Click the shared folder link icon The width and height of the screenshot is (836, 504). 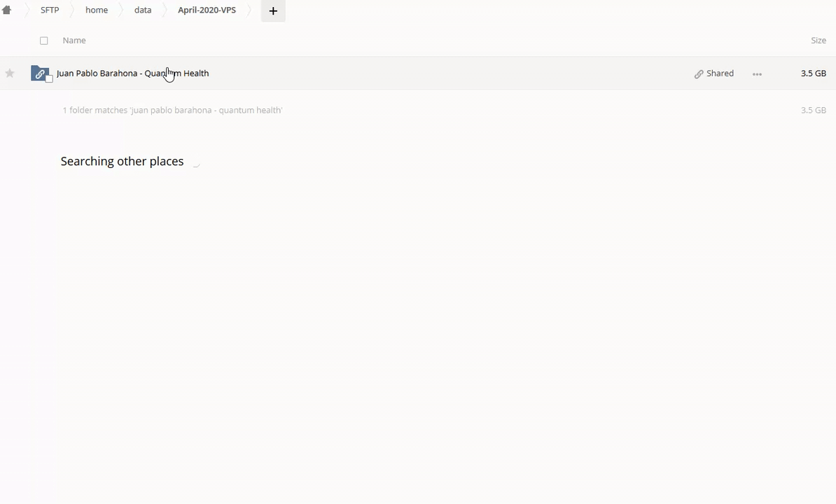40,73
